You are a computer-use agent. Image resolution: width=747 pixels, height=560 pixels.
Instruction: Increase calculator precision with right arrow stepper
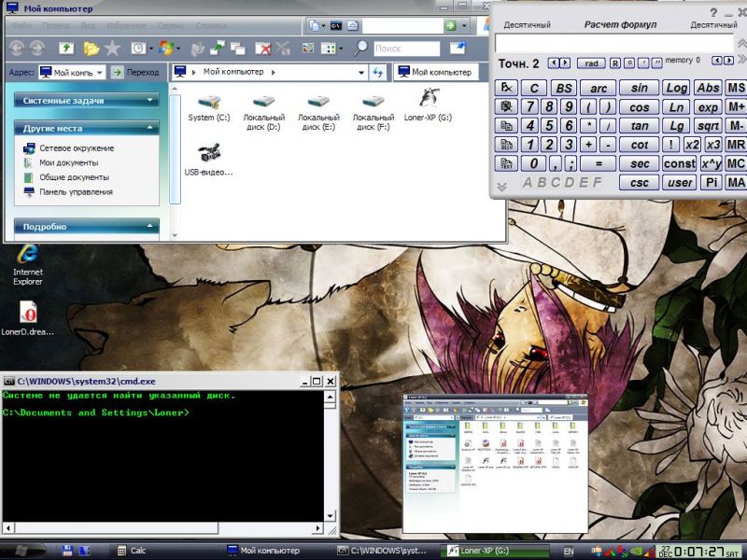(x=565, y=63)
